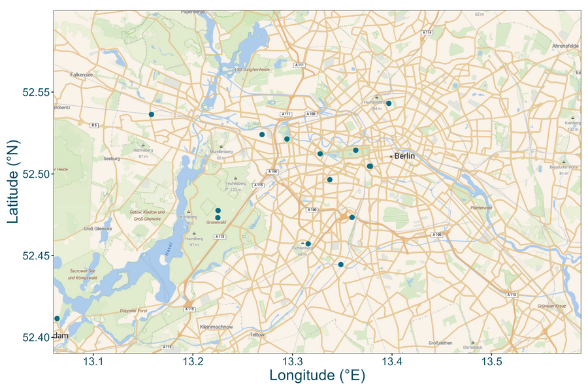
Task: Click the 13.3 longitude tick label
Action: point(292,362)
